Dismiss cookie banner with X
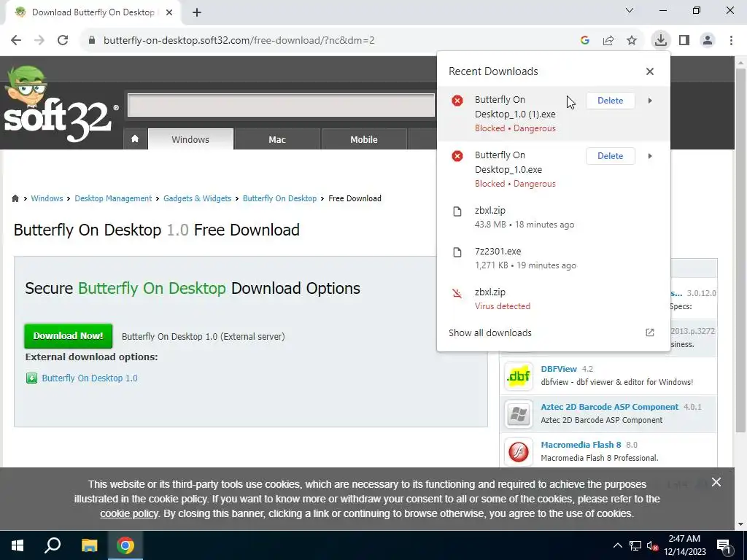 coord(716,483)
